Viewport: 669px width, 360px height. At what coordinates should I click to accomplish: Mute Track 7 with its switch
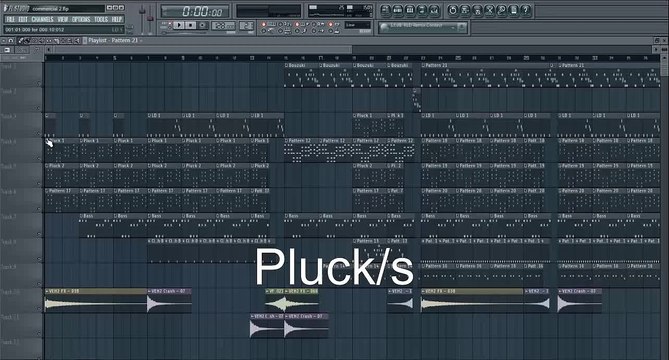tap(39, 234)
